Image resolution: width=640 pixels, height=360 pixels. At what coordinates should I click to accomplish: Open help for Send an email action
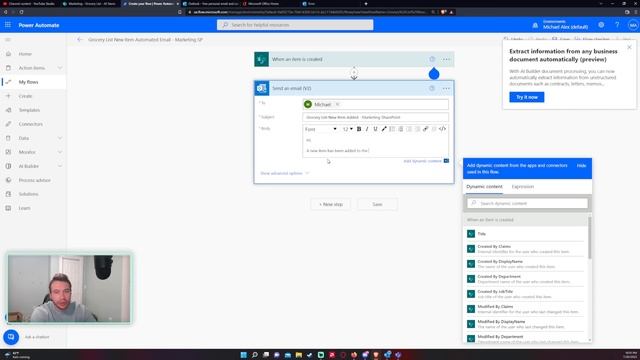[432, 88]
